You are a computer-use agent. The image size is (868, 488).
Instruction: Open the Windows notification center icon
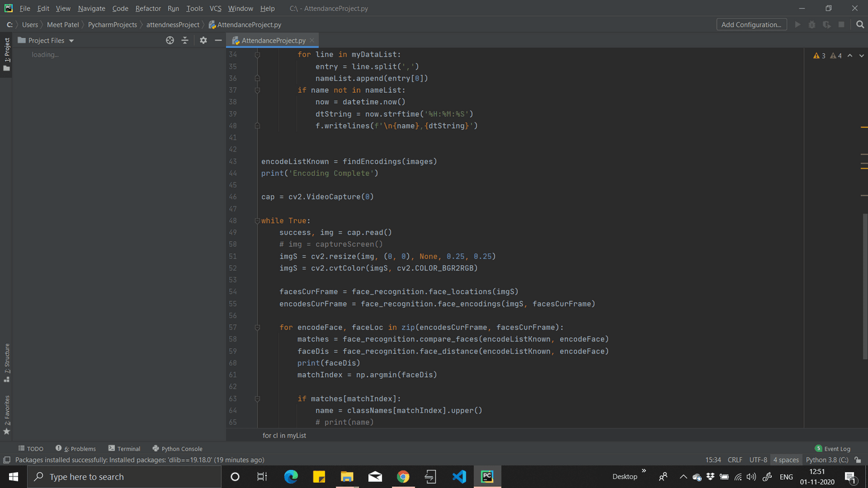tap(851, 477)
